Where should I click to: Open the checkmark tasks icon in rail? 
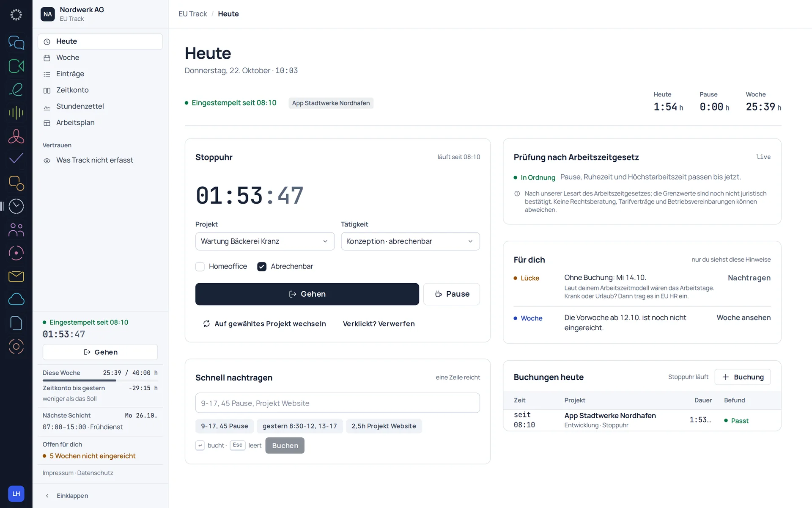[x=16, y=159]
